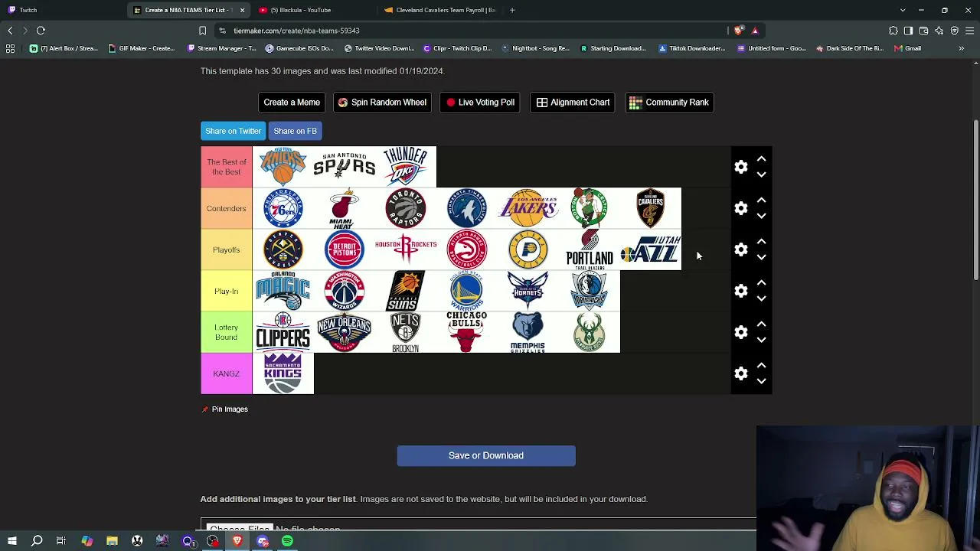Select the New Orleans Pelicans logo
This screenshot has width=980, height=551.
pyautogui.click(x=345, y=332)
